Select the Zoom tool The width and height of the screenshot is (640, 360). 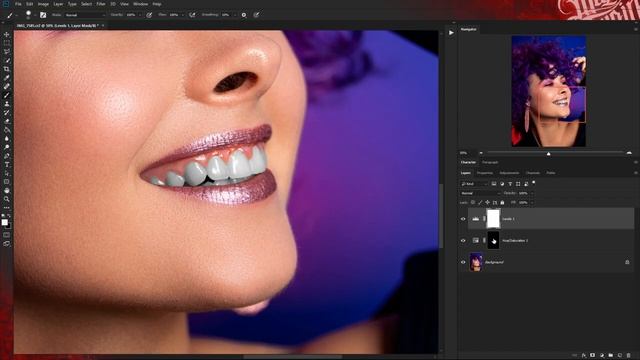click(7, 199)
